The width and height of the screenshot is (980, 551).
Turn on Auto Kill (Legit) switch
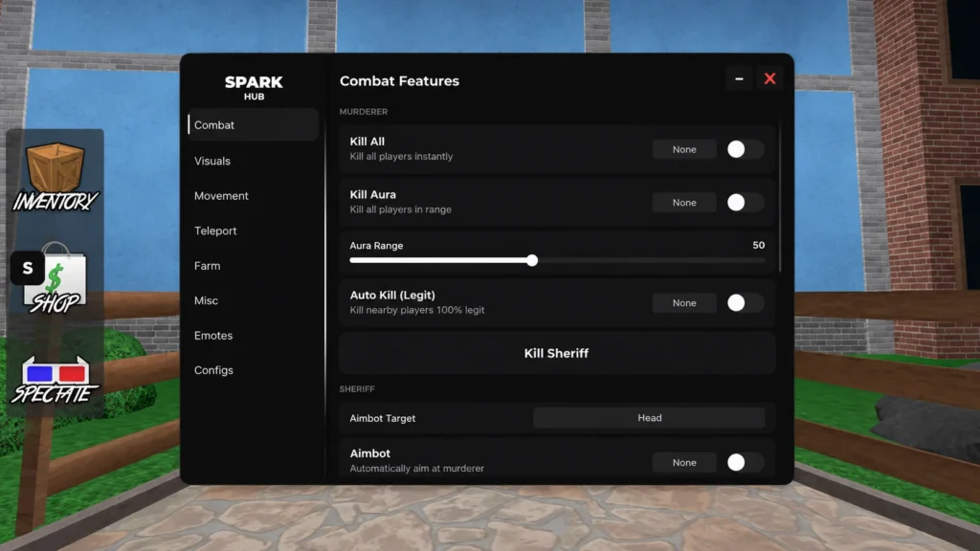click(x=745, y=303)
